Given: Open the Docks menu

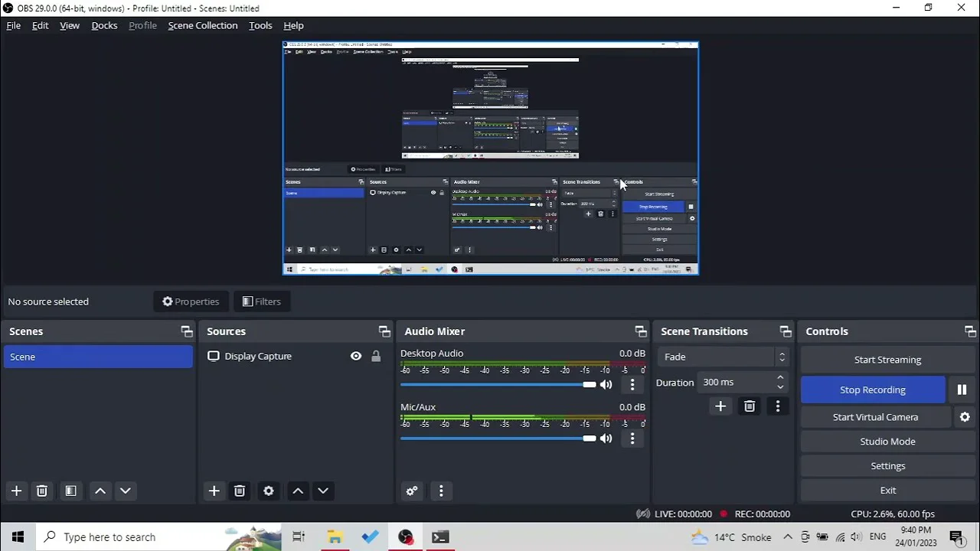Looking at the screenshot, I should point(104,25).
